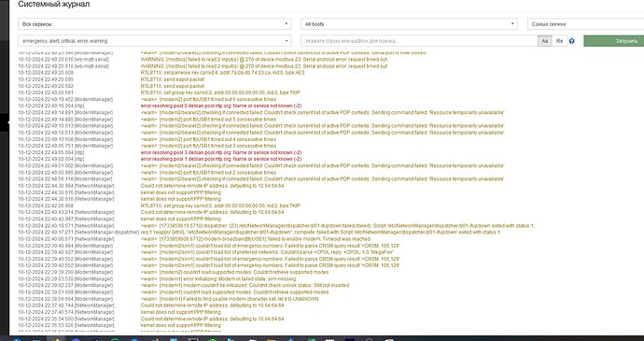Click the search string input field
This screenshot has height=341, width=644.
(419, 41)
